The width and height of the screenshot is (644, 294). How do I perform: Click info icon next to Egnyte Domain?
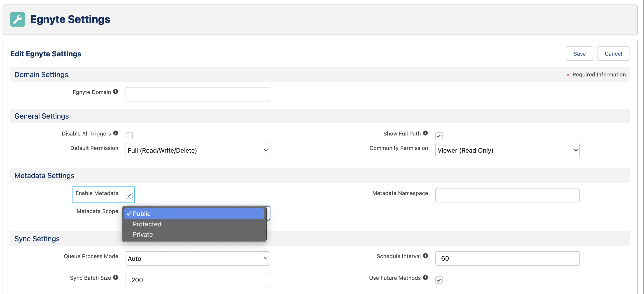coord(116,92)
